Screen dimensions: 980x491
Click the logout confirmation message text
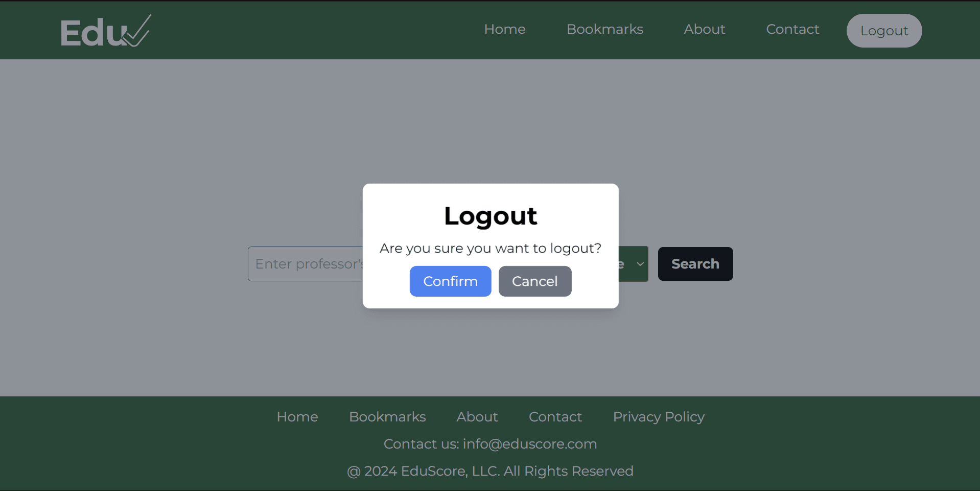click(490, 248)
